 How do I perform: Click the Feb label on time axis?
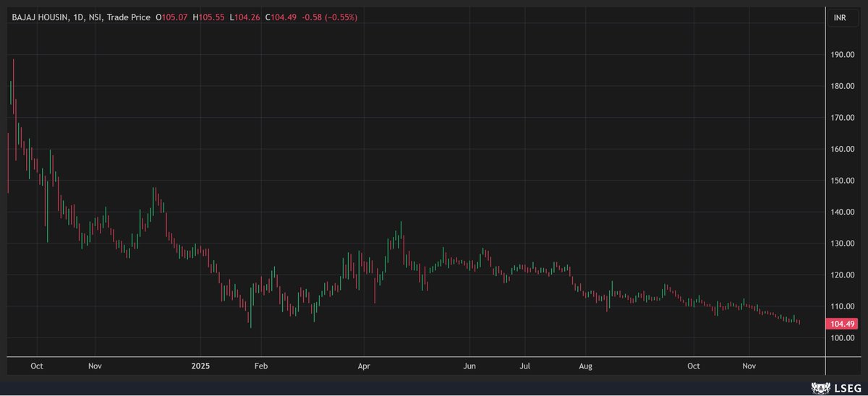point(261,366)
